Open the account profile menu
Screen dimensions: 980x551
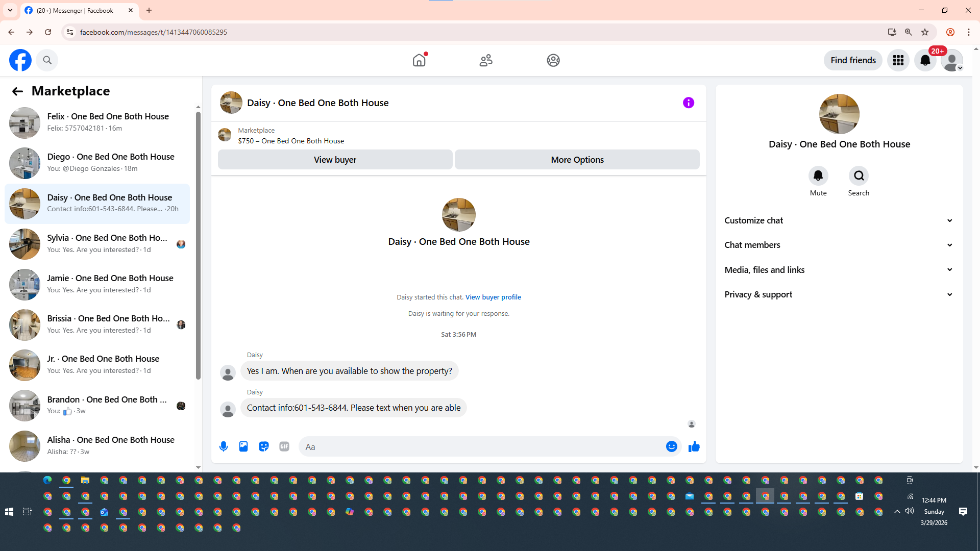click(952, 60)
